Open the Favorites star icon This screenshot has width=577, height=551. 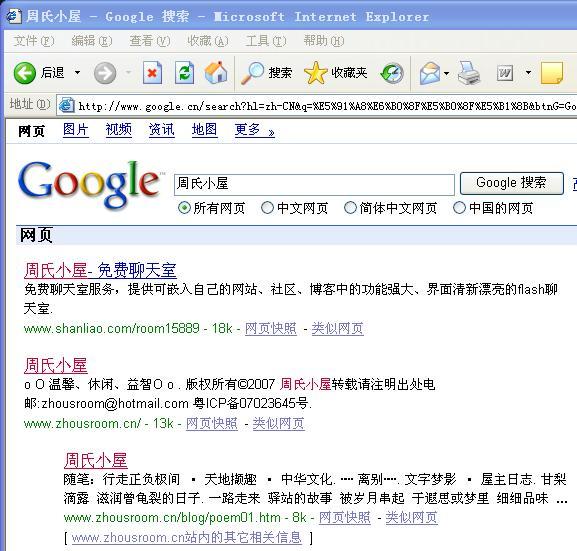coord(315,73)
